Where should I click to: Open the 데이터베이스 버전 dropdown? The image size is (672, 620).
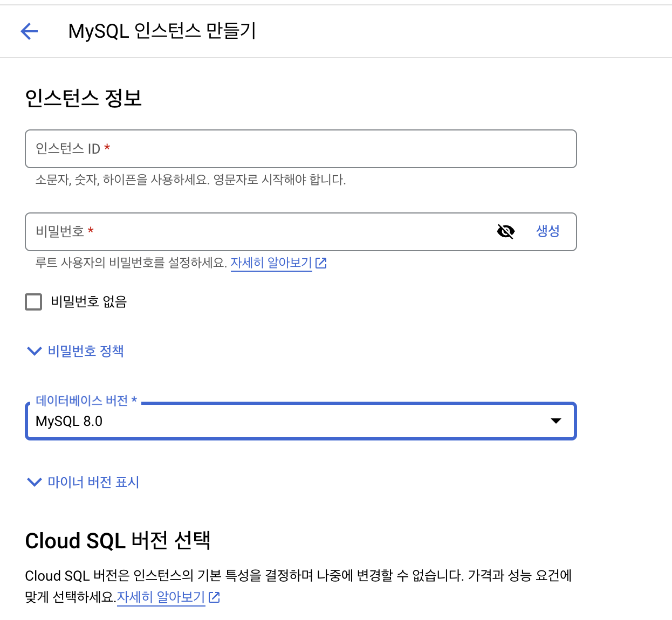tap(301, 421)
